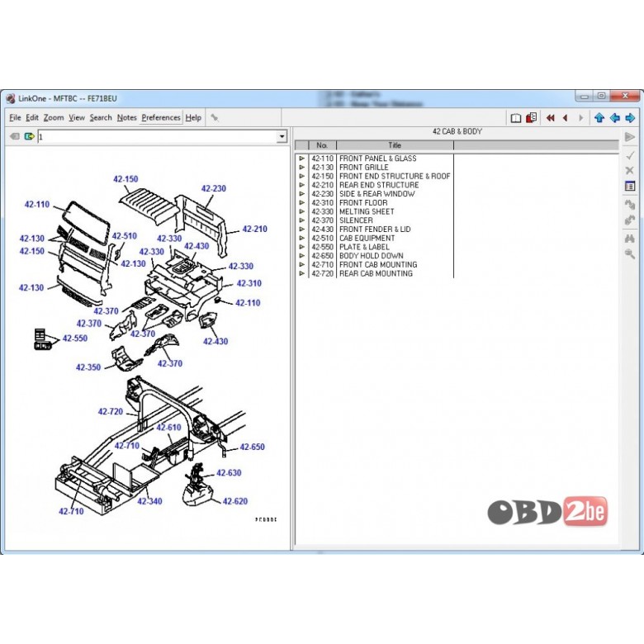The height and width of the screenshot is (644, 644).
Task: Go to next page with gray right arrow
Action: 580,118
